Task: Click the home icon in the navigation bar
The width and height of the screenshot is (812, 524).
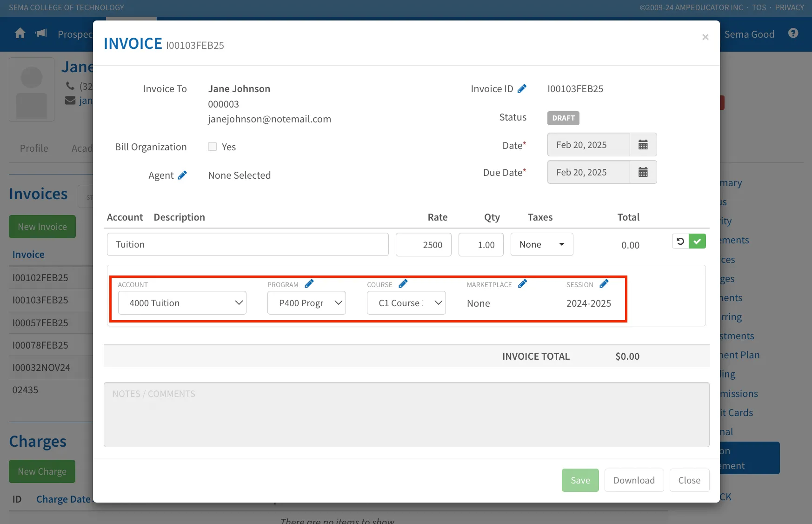Action: 20,34
